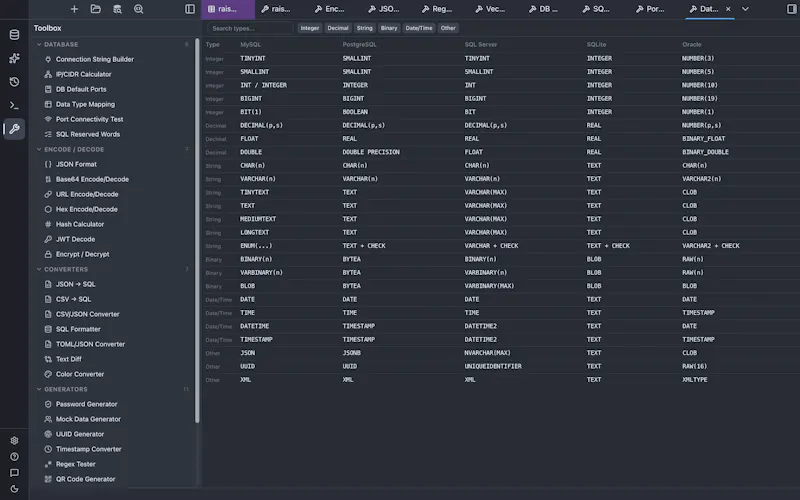Click the URL Encode/Decode link icon
The width and height of the screenshot is (800, 500).
point(48,194)
